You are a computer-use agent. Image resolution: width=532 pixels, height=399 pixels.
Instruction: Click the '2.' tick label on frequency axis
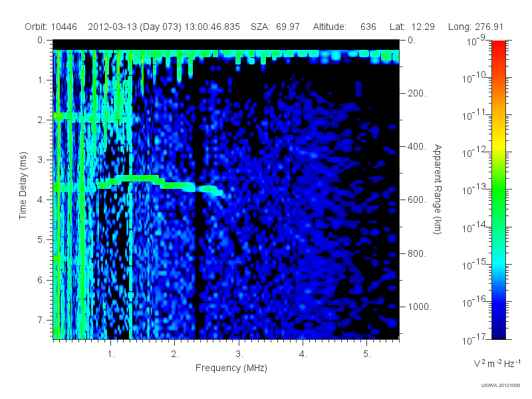(175, 354)
